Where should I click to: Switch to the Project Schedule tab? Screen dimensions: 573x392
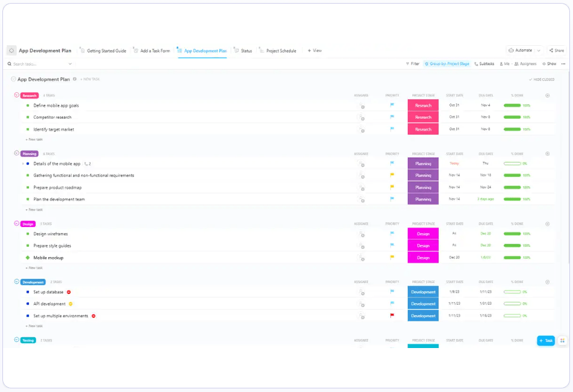(278, 51)
